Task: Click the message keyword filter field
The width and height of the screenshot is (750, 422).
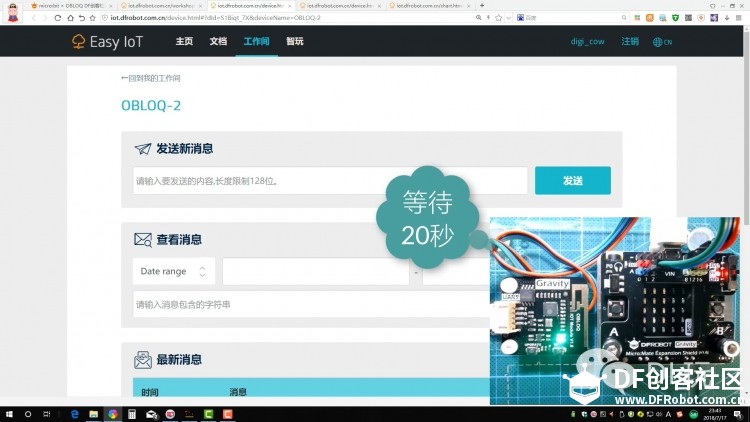Action: [311, 304]
